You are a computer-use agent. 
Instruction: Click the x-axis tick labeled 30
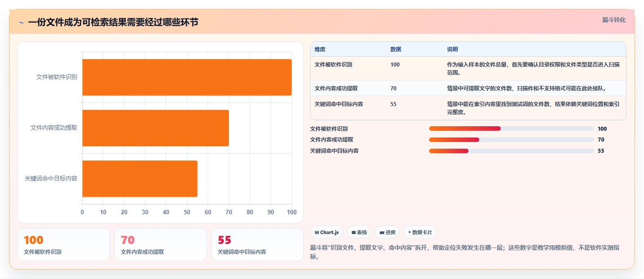pyautogui.click(x=145, y=212)
